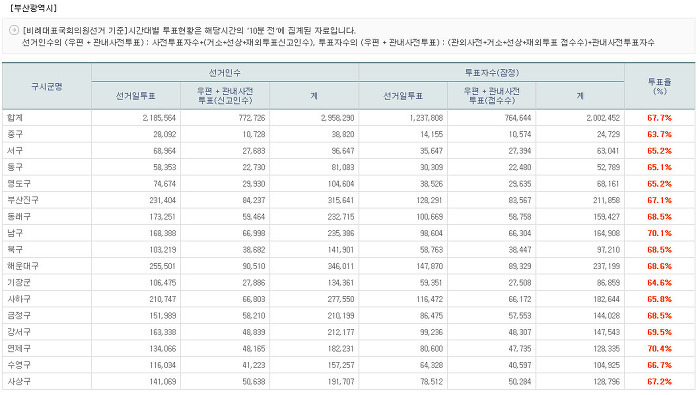Click the 선거인수 group header
The width and height of the screenshot is (700, 395).
[225, 72]
